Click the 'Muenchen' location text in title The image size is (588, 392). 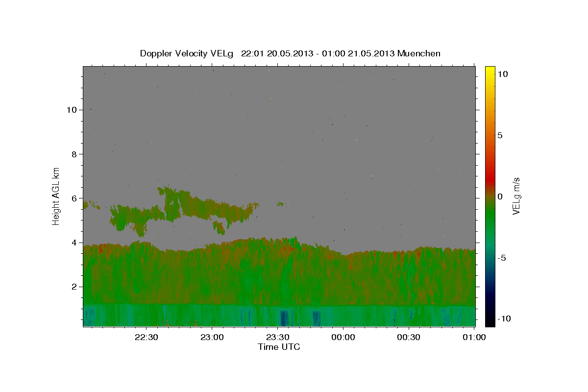click(x=419, y=53)
